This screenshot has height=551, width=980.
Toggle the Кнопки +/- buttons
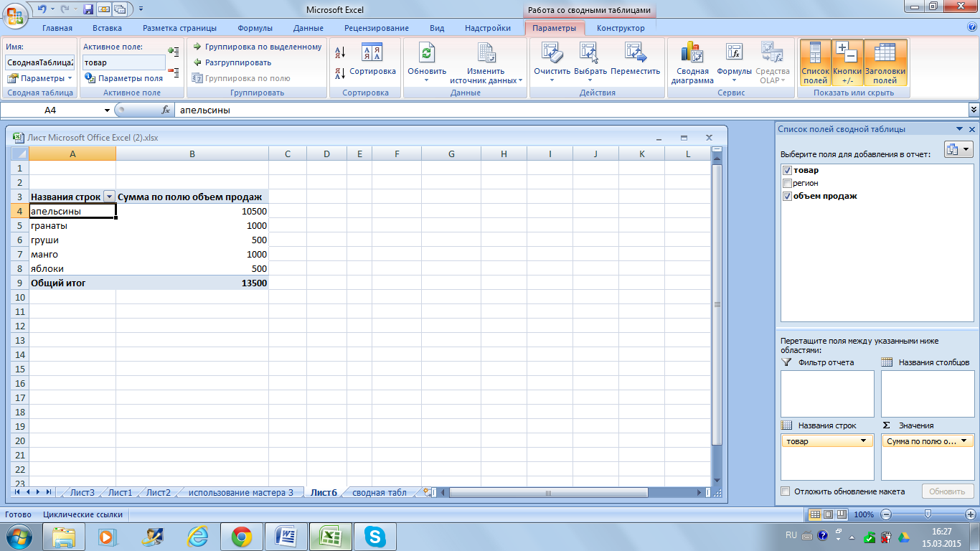(x=847, y=63)
